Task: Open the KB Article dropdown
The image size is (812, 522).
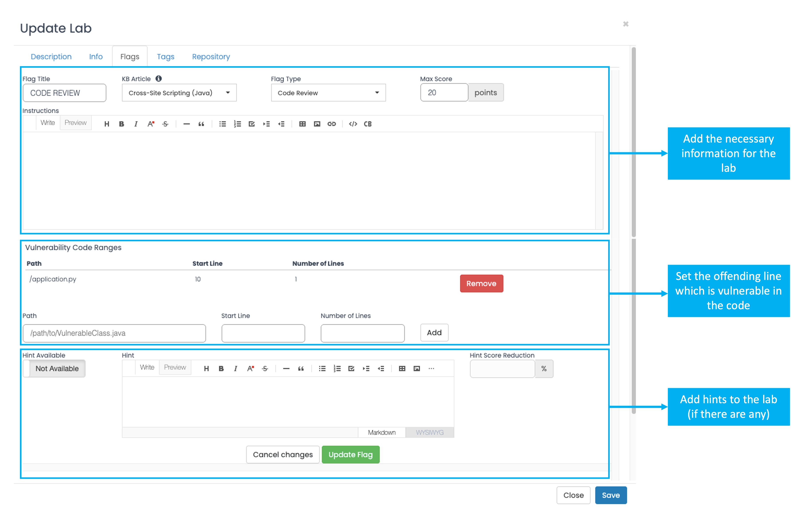Action: coord(179,93)
